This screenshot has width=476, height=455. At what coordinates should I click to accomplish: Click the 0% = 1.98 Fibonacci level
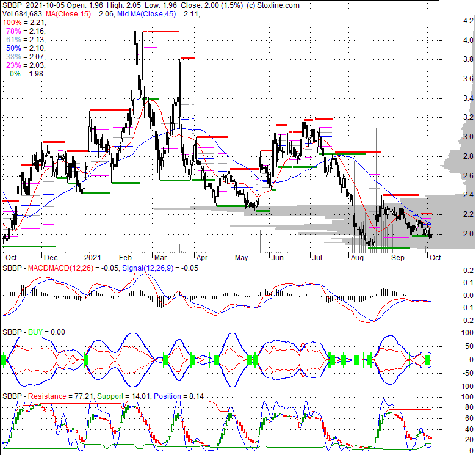[x=26, y=74]
